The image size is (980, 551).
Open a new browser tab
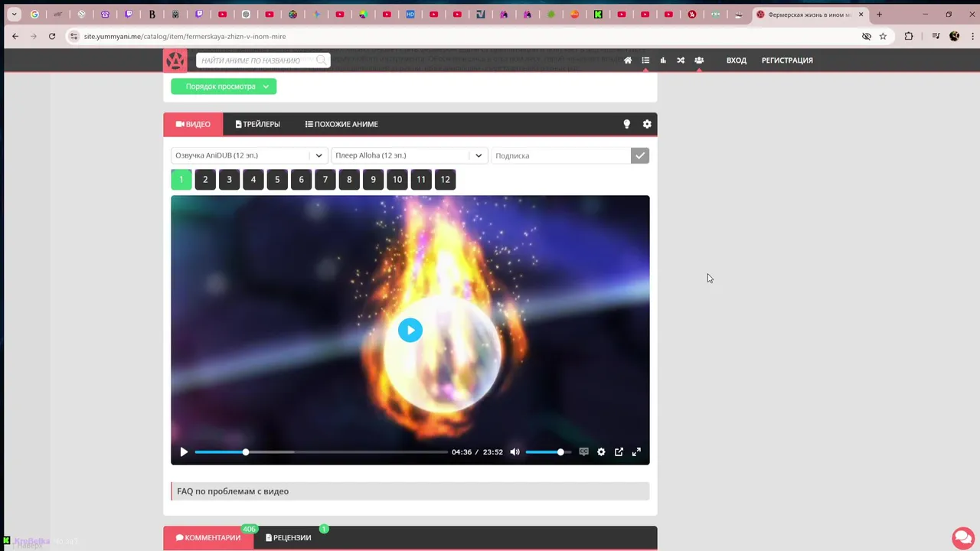[x=879, y=15]
